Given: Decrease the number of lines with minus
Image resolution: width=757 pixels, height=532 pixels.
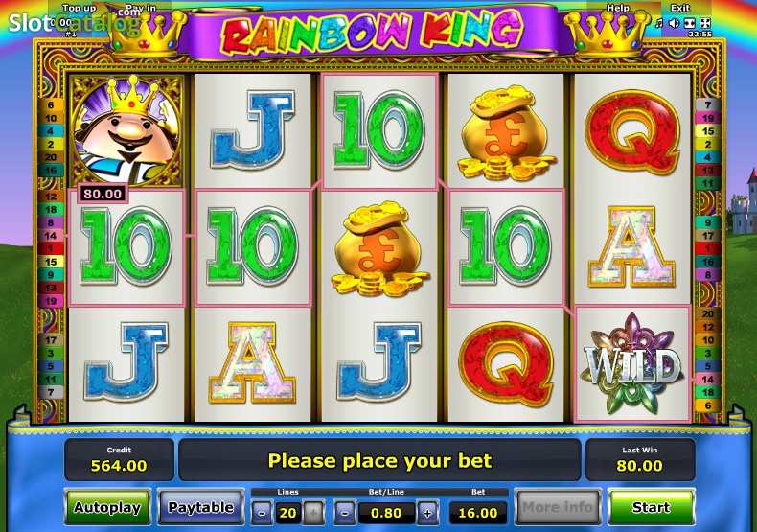Looking at the screenshot, I should (x=262, y=513).
